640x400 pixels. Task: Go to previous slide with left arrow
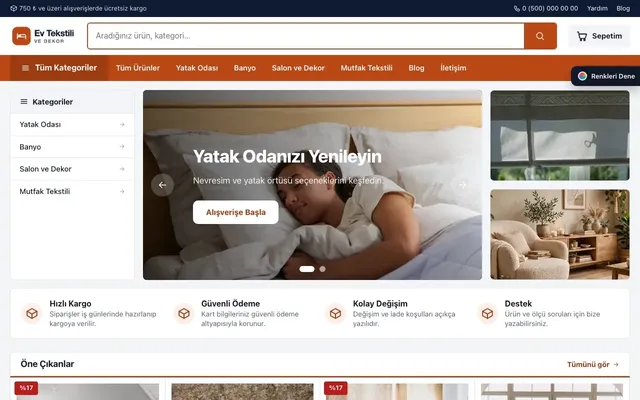pos(162,185)
